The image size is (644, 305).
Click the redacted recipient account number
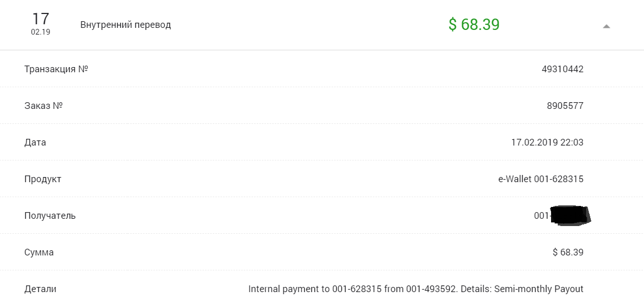562,215
